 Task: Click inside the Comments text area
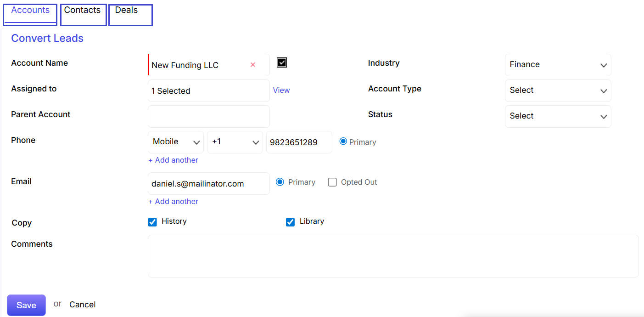[393, 256]
